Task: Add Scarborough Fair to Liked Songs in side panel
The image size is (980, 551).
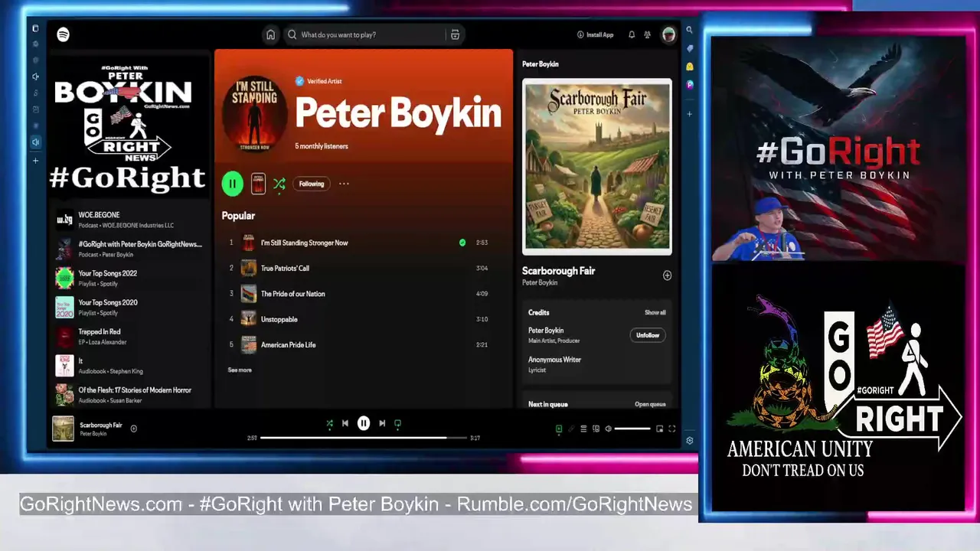Action: pyautogui.click(x=667, y=275)
